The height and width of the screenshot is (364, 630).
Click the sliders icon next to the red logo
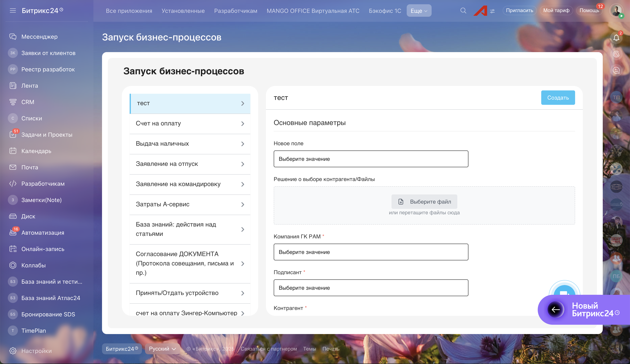[492, 11]
